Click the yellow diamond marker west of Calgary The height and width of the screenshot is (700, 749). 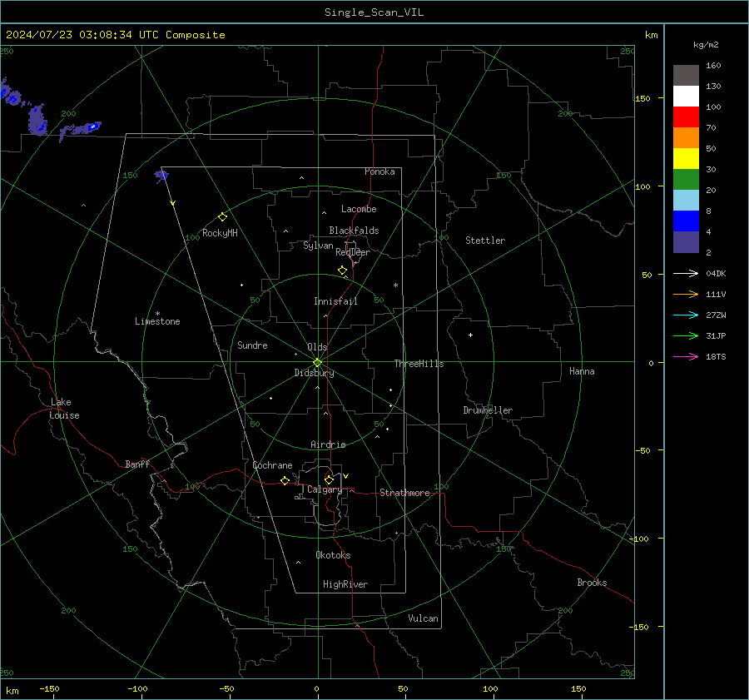[285, 480]
